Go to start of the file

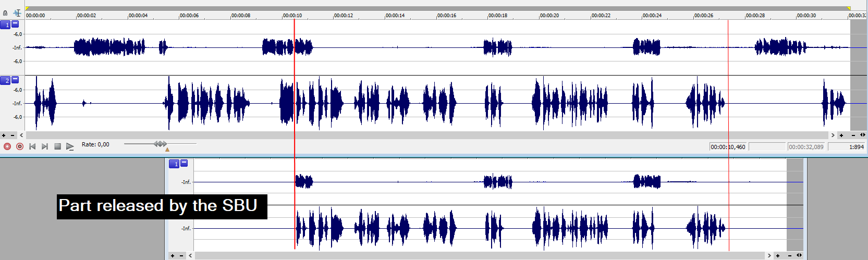coord(32,146)
